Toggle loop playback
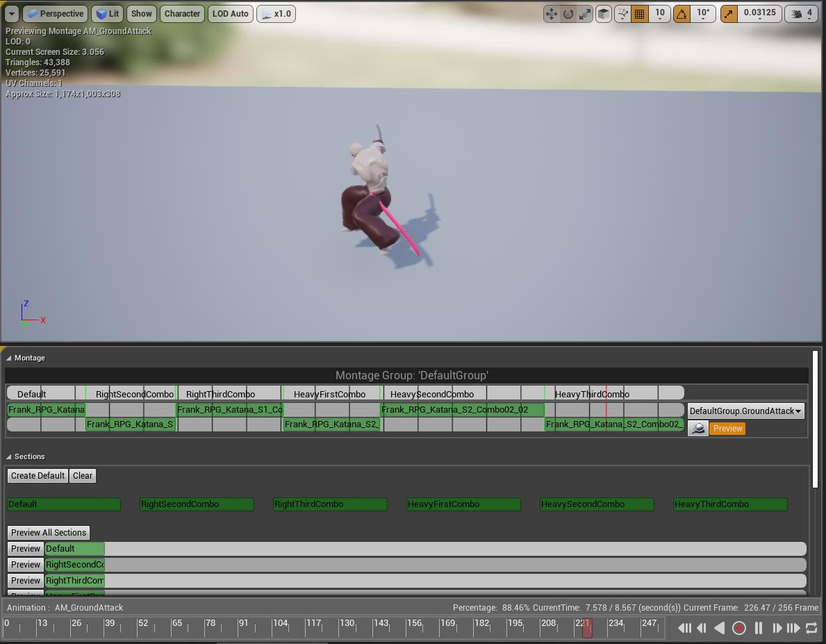This screenshot has height=644, width=826. tap(811, 628)
